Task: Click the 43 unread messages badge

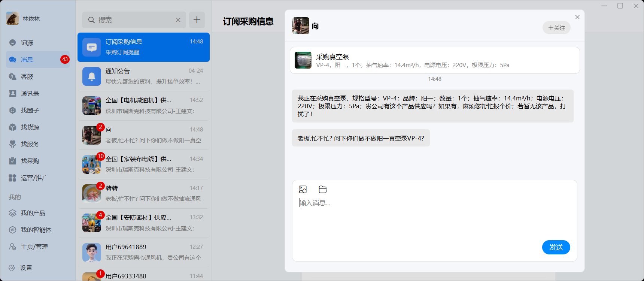Action: click(x=65, y=60)
